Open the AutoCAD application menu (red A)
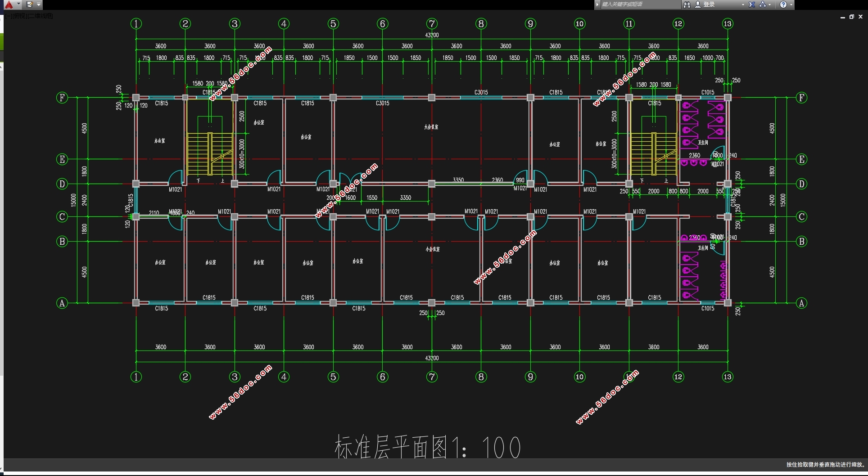The width and height of the screenshot is (868, 476). [9, 4]
